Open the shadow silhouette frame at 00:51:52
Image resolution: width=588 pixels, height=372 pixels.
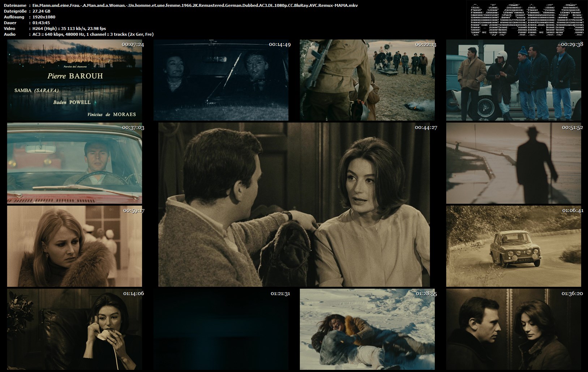514,163
